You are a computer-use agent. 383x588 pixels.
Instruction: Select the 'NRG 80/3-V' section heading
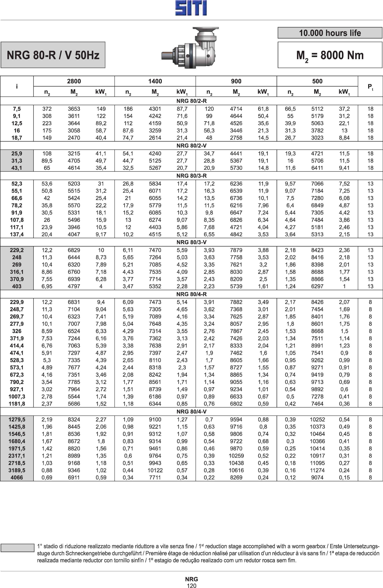[191, 242]
